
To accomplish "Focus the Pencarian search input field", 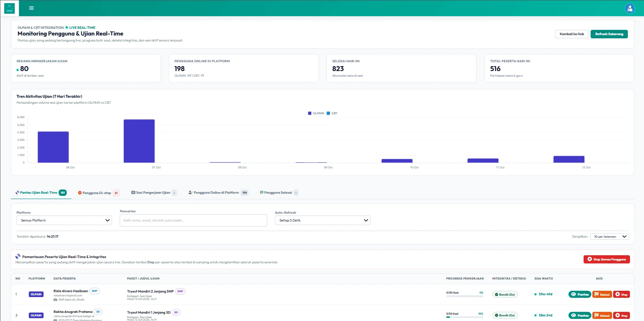I will tap(193, 220).
